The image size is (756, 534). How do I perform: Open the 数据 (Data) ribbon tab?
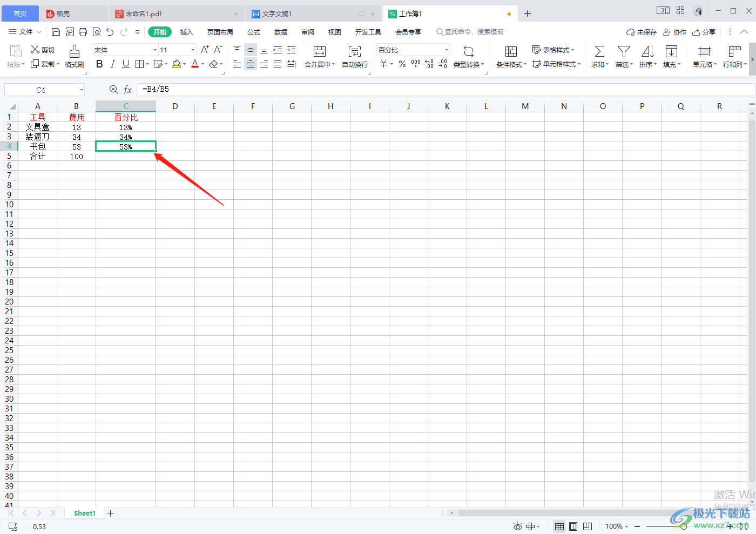coord(281,32)
